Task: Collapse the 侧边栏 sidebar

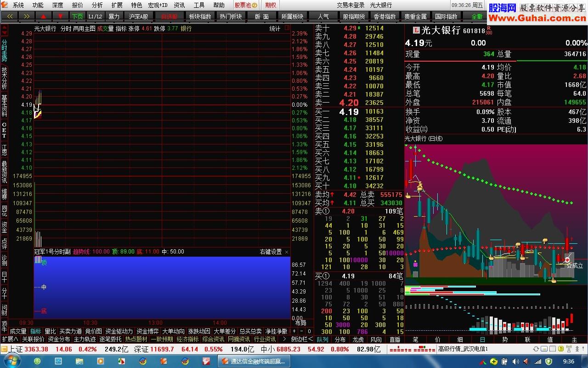Action: [302, 339]
